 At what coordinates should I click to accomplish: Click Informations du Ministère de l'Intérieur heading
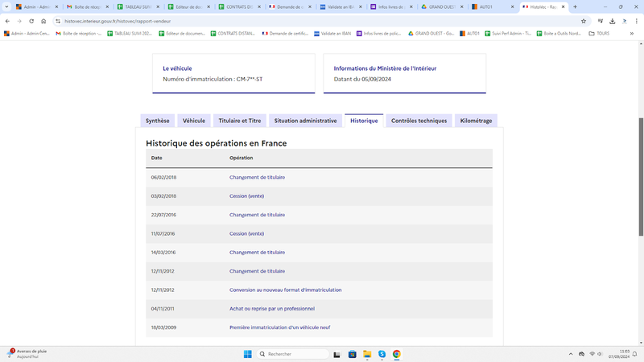click(385, 68)
